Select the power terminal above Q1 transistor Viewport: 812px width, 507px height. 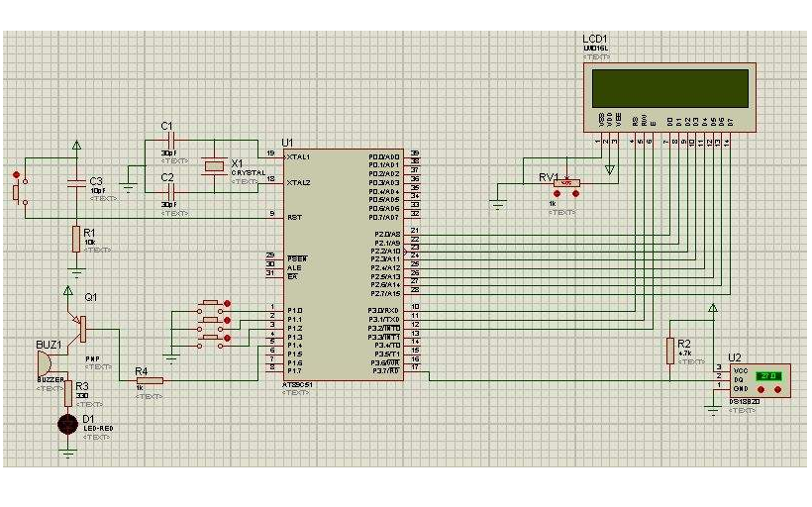click(x=68, y=290)
